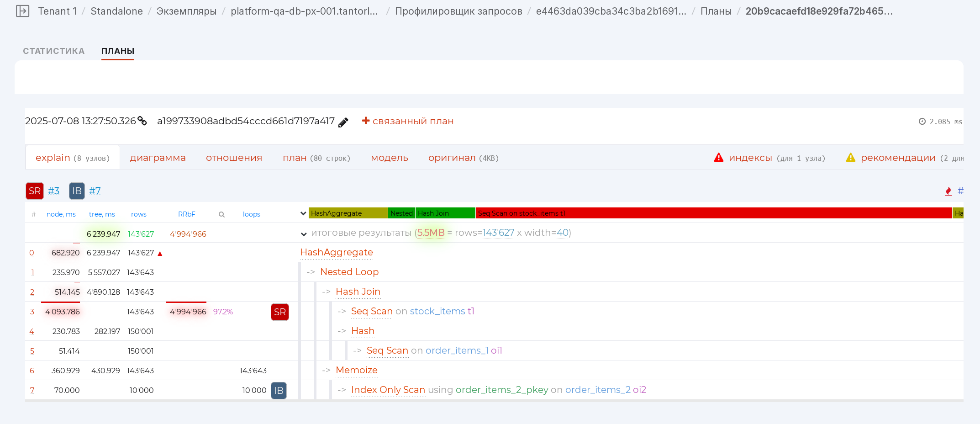Collapse the plan tree chevron near timeline bar
Image resolution: width=980 pixels, height=424 pixels.
point(303,213)
